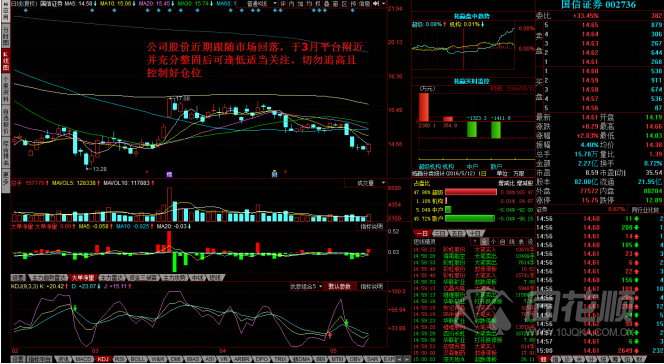
Task: Open the 成交量 volume indicator dropdown
Action: pyautogui.click(x=366, y=183)
